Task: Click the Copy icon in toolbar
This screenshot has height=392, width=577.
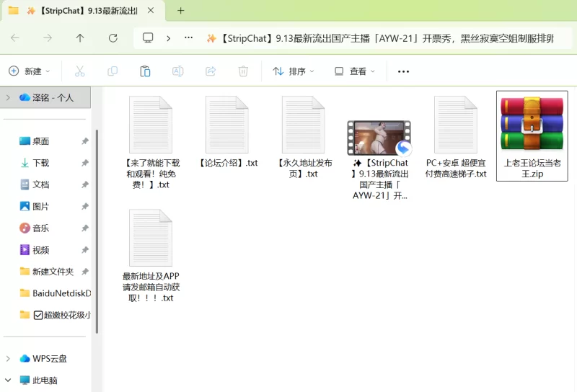Action: (x=113, y=71)
